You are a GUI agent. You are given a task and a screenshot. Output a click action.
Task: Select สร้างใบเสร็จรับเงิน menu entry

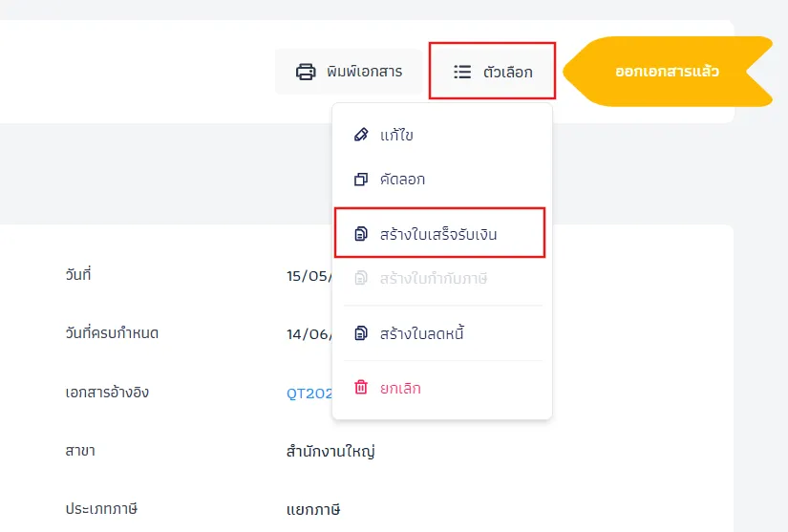[439, 233]
